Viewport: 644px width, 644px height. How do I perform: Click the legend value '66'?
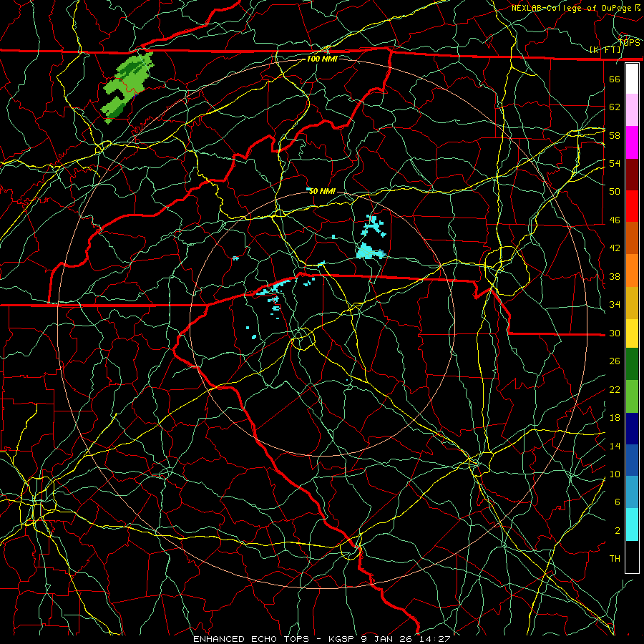pos(615,79)
